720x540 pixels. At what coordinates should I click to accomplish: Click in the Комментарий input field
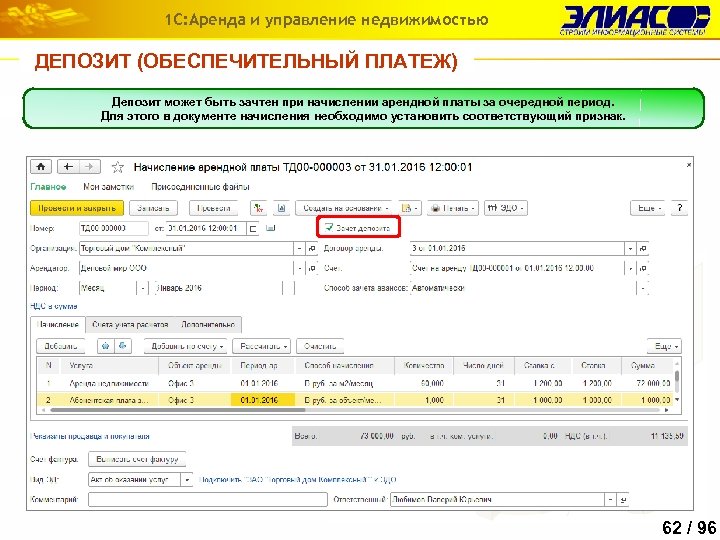(208, 500)
